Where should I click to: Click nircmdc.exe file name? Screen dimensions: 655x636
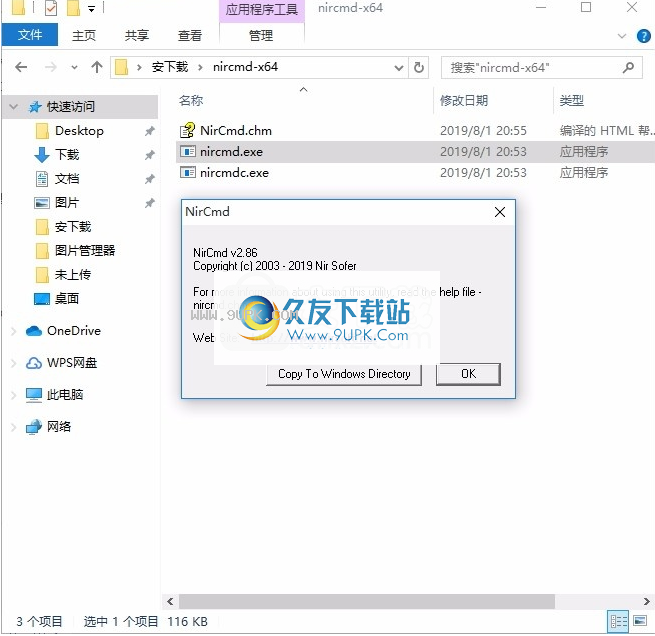pyautogui.click(x=234, y=172)
